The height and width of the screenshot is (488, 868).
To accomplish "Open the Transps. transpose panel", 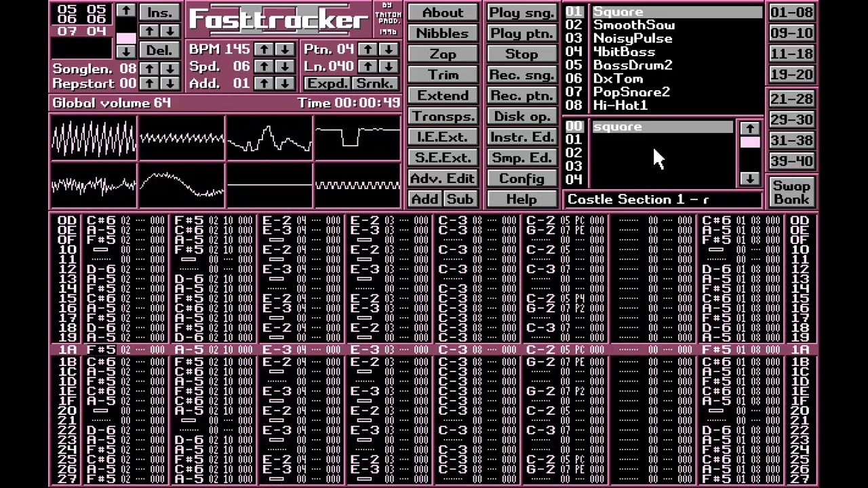I will pos(442,117).
